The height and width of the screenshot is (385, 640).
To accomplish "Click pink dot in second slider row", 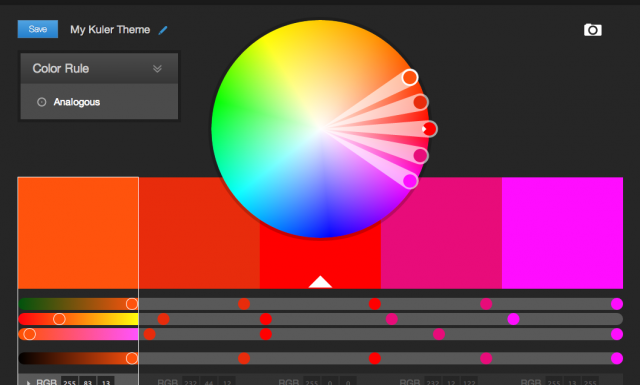I will pyautogui.click(x=391, y=319).
